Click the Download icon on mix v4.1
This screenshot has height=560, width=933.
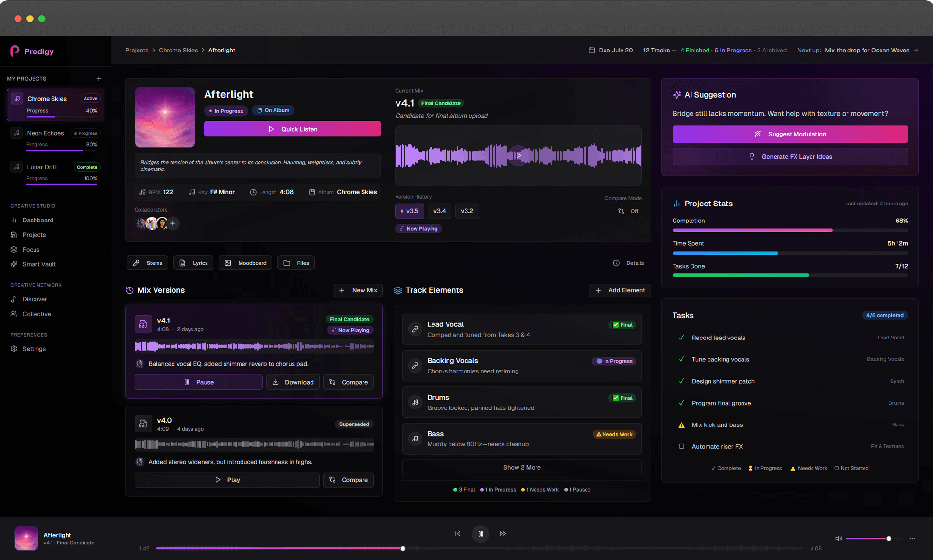276,382
